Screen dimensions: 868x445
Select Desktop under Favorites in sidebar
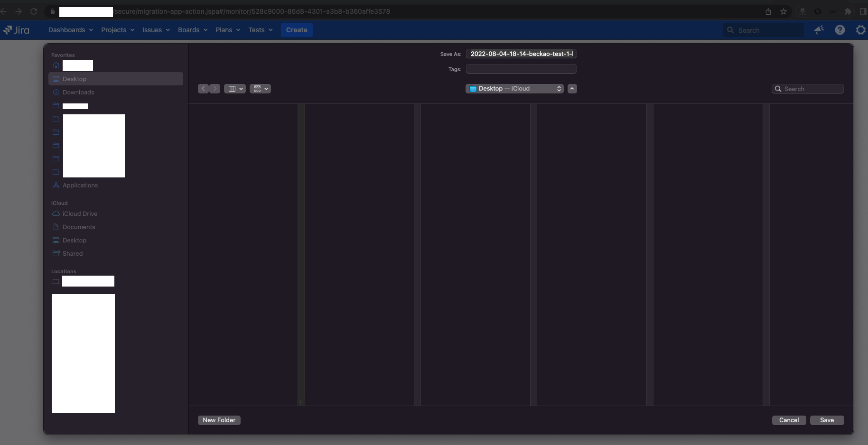[116, 79]
